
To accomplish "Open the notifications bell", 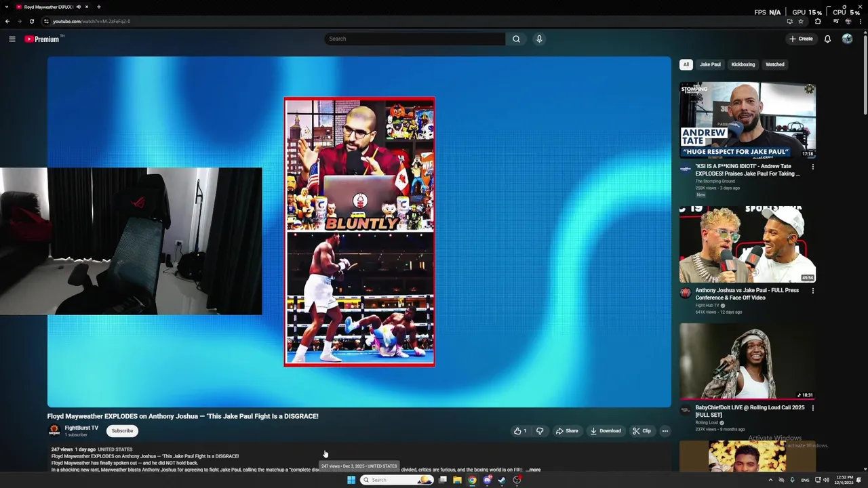I will 827,39.
